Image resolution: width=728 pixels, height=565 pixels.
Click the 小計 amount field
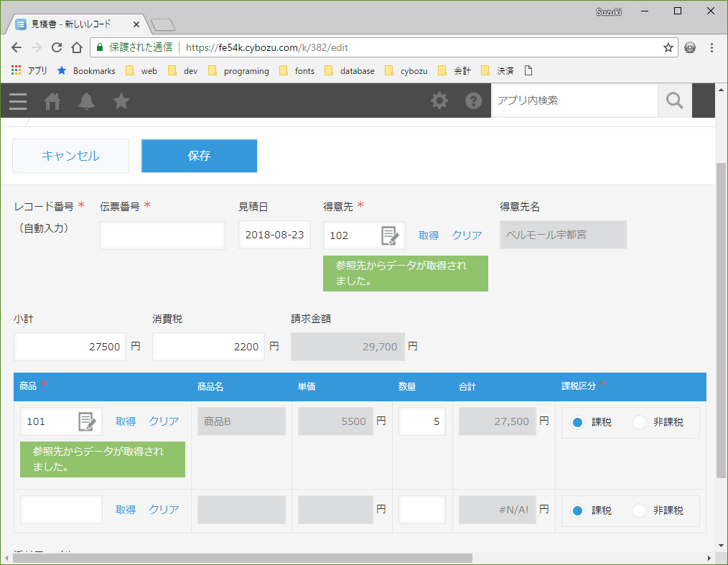(70, 347)
